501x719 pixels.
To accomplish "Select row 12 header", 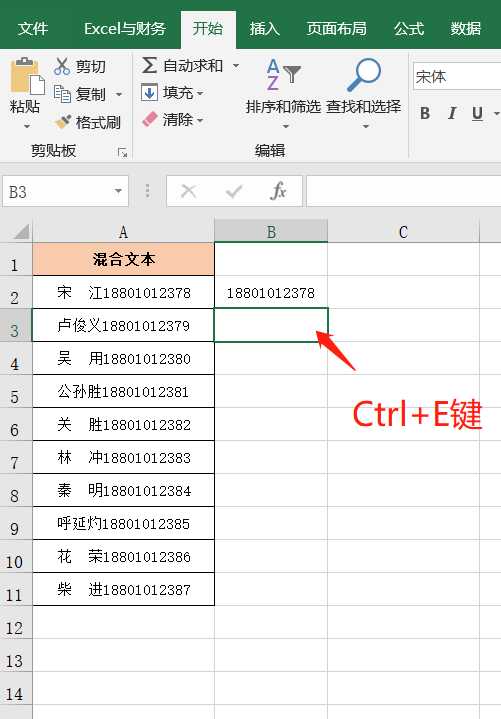I will 16,622.
